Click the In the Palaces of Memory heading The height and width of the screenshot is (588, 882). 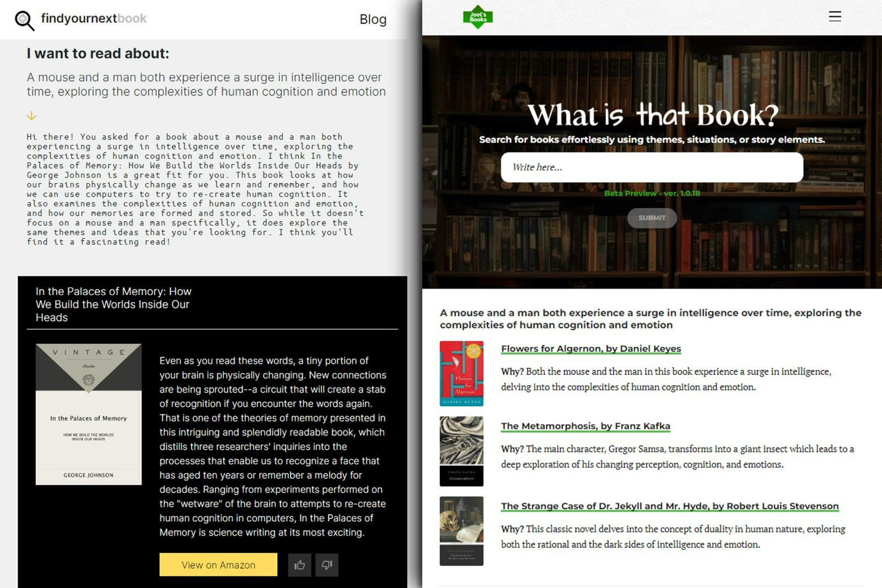click(114, 304)
